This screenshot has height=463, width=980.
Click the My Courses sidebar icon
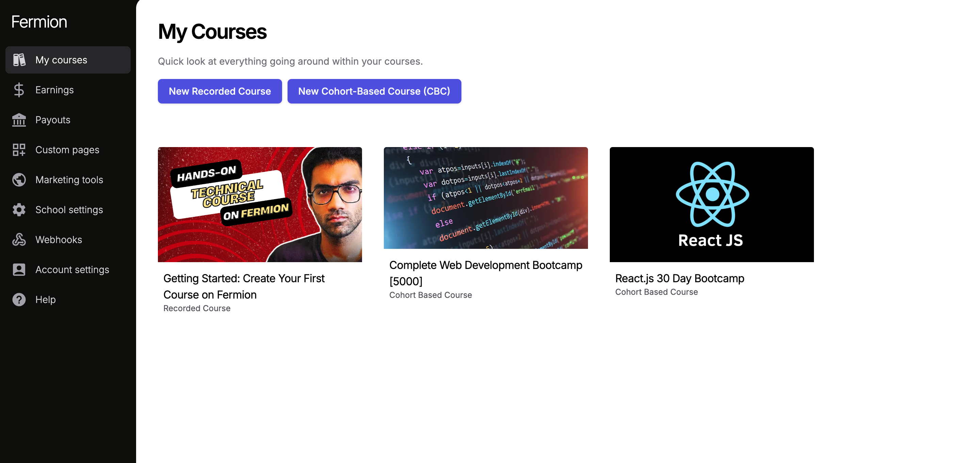[x=19, y=60]
